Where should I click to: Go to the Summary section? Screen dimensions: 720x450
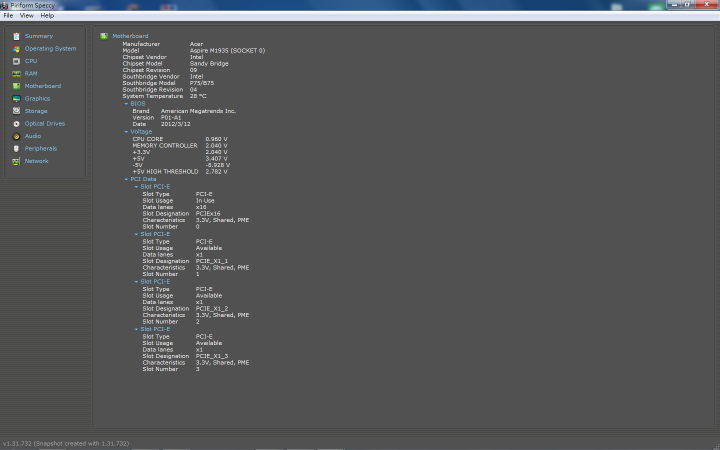pos(39,36)
